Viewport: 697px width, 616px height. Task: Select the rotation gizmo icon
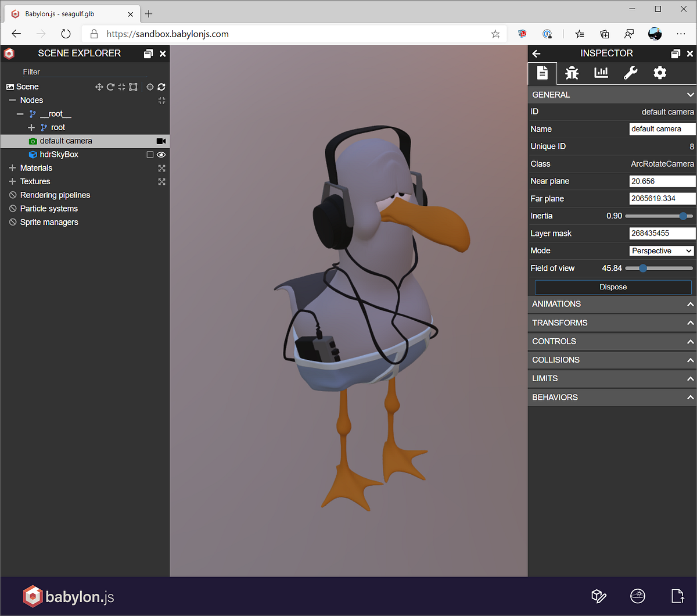(x=110, y=87)
